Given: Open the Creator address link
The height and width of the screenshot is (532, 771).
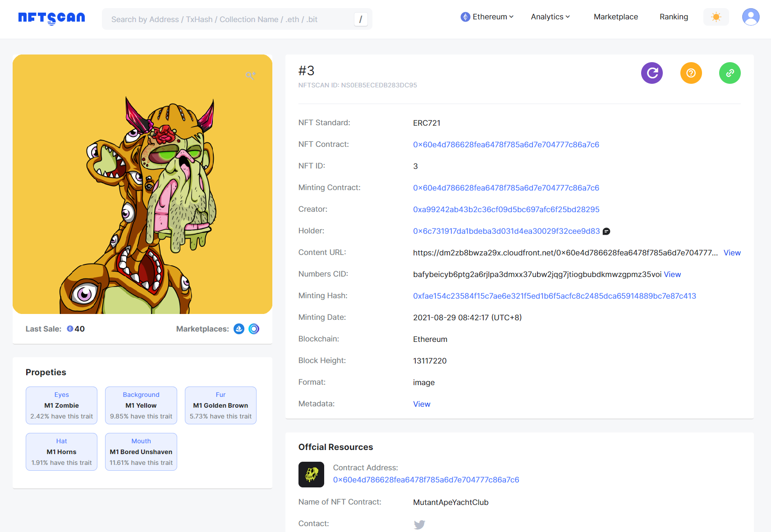Looking at the screenshot, I should tap(506, 209).
